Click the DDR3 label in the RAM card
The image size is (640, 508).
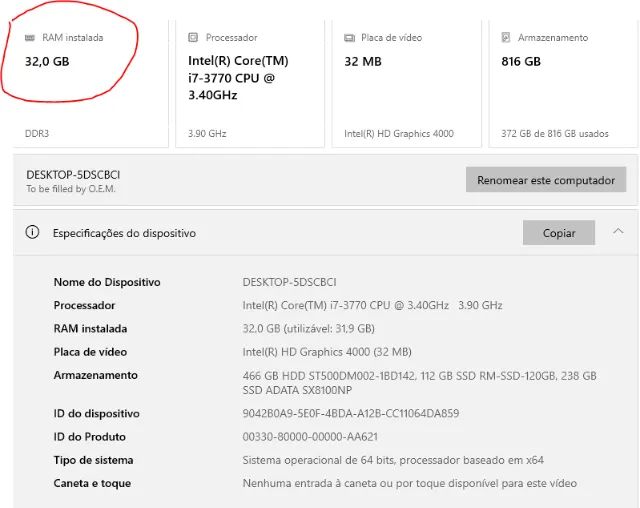(x=37, y=133)
